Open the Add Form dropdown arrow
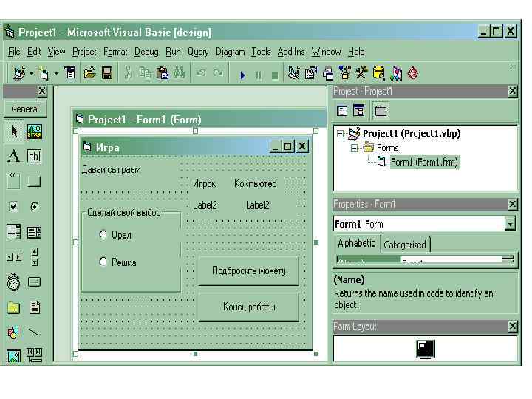This screenshot has height=399, width=532. [56, 73]
